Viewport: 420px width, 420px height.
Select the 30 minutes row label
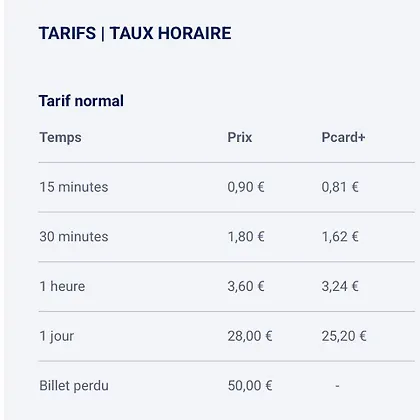(x=74, y=237)
